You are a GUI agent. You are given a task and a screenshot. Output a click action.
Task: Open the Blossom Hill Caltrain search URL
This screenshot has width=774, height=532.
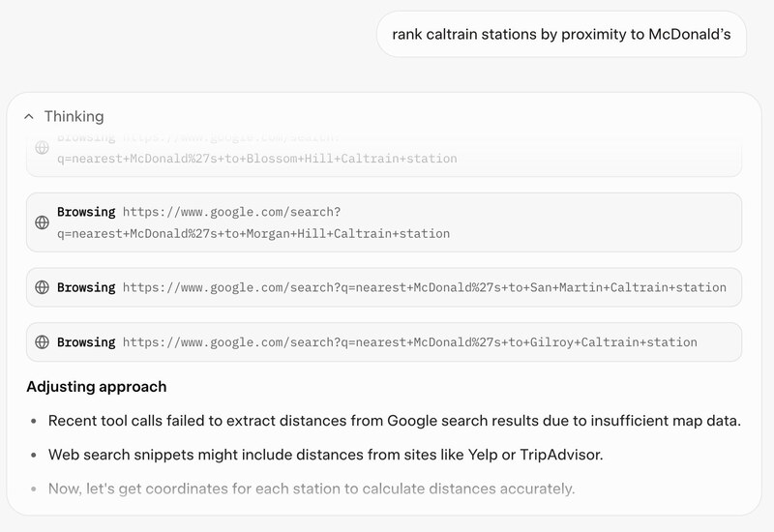point(256,158)
